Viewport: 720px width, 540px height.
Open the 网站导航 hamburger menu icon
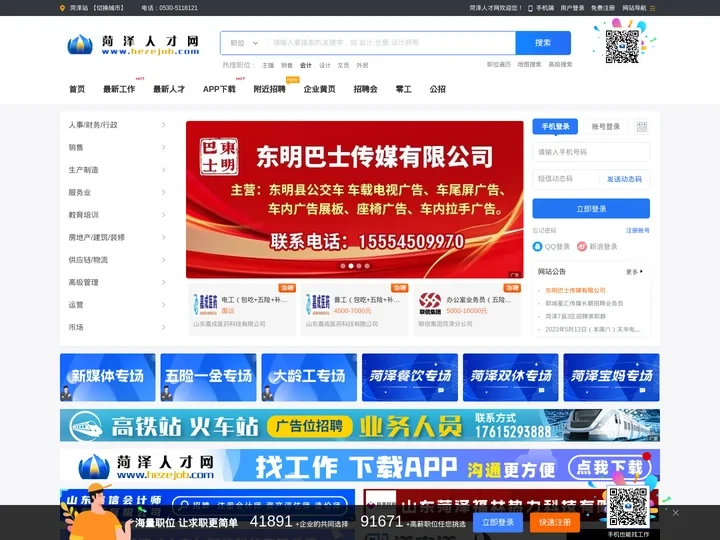click(652, 8)
